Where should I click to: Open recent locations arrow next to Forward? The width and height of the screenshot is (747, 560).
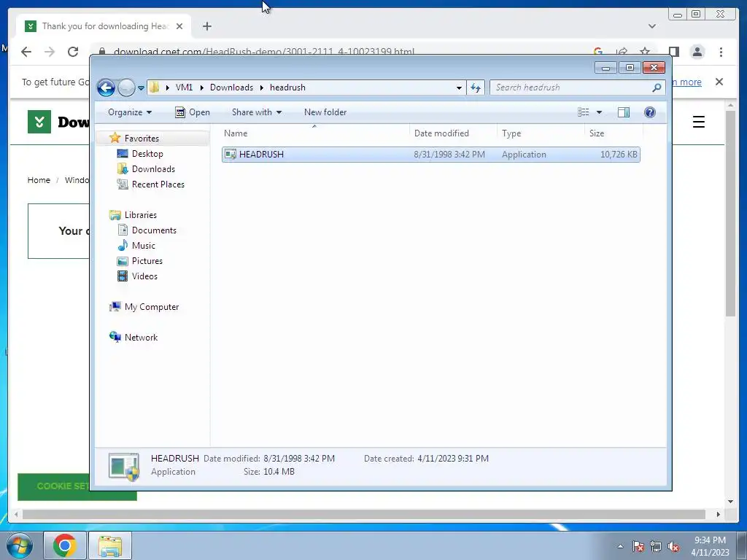(x=141, y=88)
